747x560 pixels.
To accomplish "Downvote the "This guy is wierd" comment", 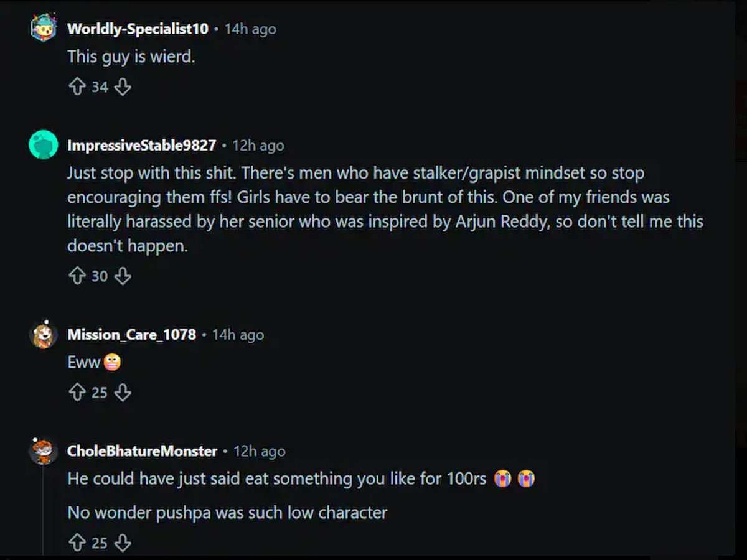I will point(123,87).
